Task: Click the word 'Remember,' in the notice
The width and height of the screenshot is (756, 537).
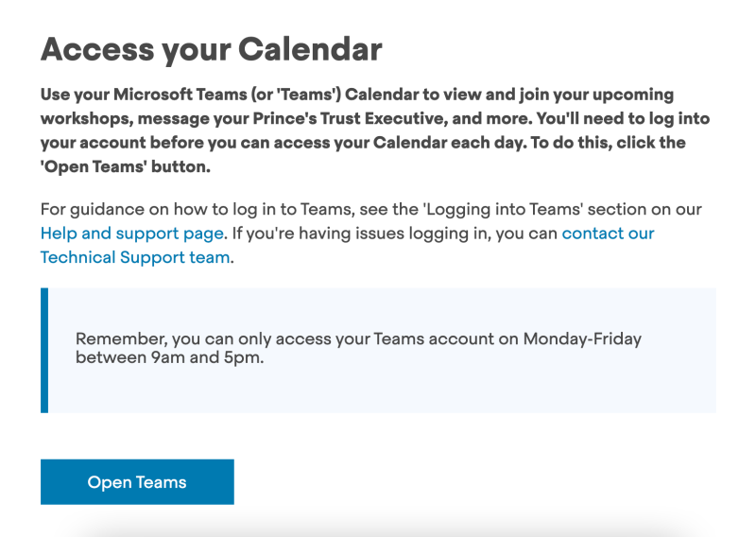Action: (122, 339)
